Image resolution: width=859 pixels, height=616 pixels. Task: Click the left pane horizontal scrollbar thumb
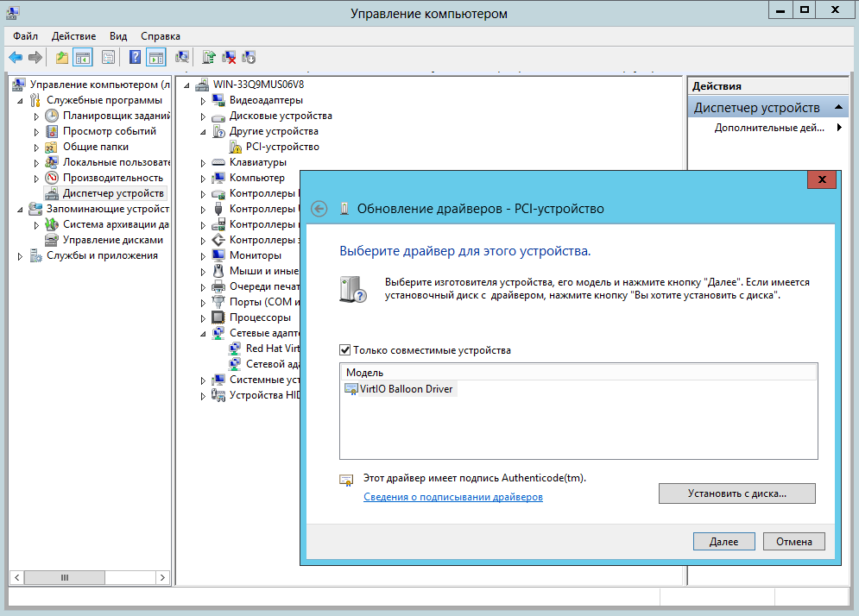click(64, 577)
